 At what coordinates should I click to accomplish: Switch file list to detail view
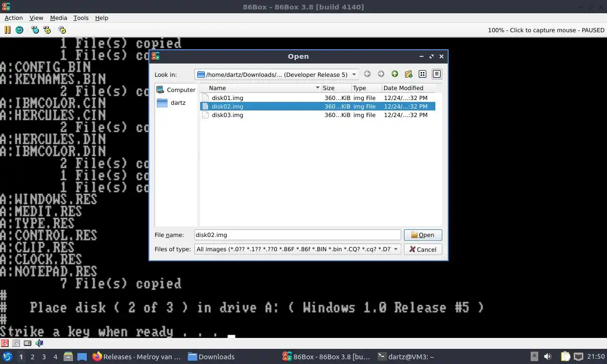pos(437,74)
